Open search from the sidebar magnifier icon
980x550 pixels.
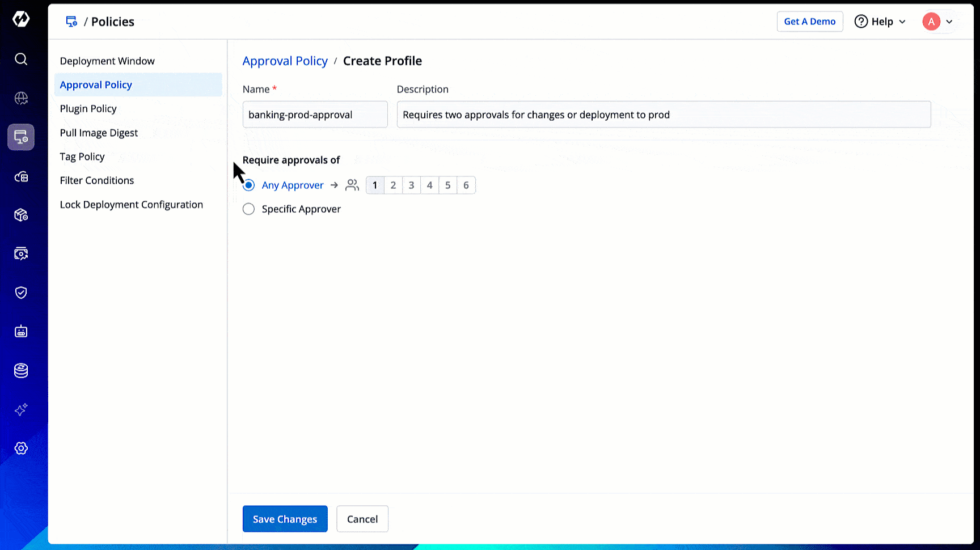pos(21,59)
